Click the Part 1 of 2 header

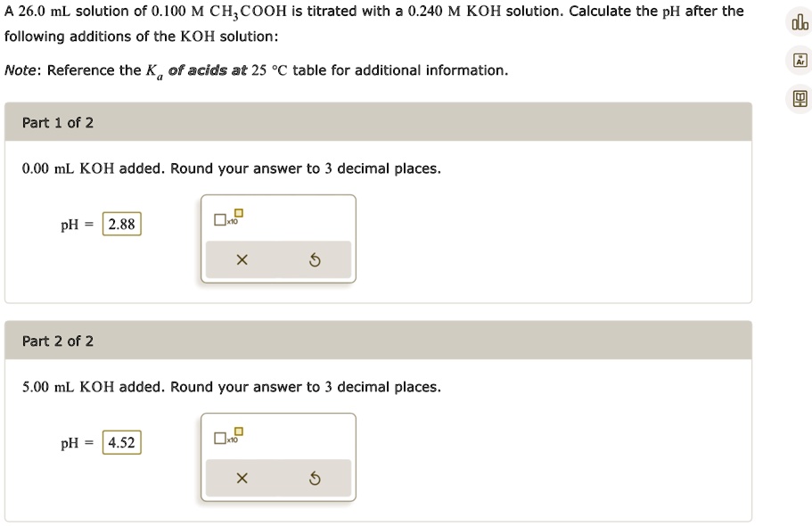(x=56, y=123)
